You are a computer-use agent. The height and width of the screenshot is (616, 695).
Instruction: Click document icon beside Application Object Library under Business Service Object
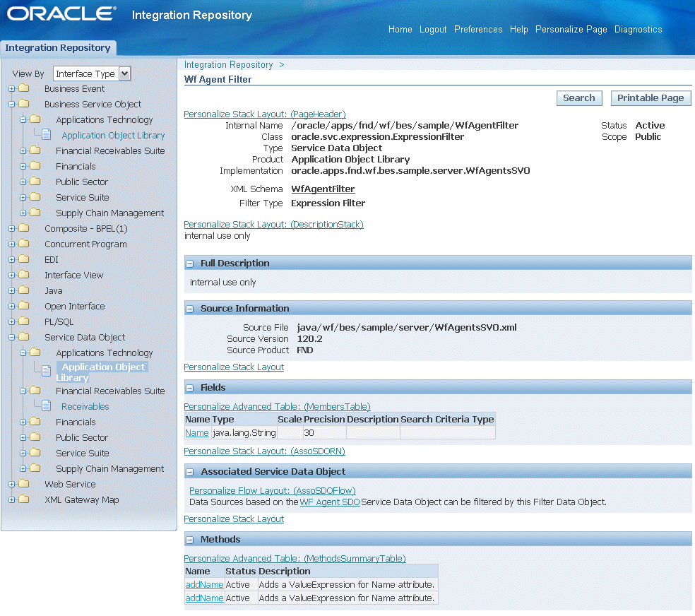(x=47, y=134)
